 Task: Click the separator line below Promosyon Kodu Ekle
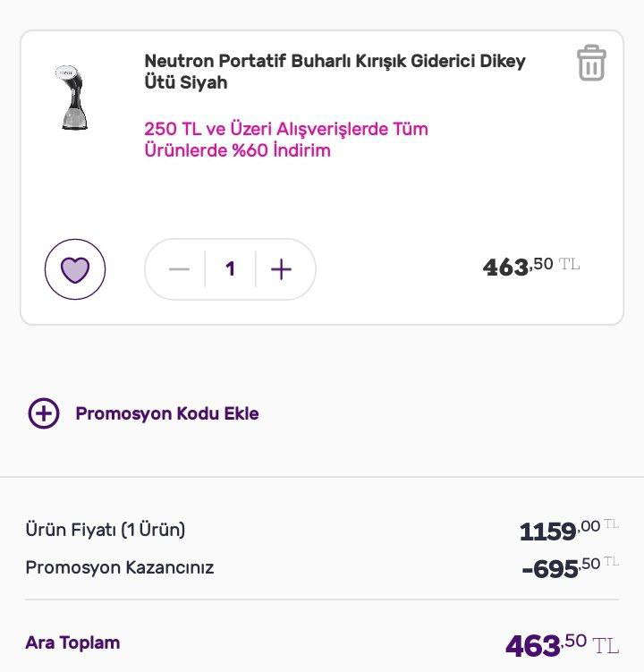click(x=322, y=477)
